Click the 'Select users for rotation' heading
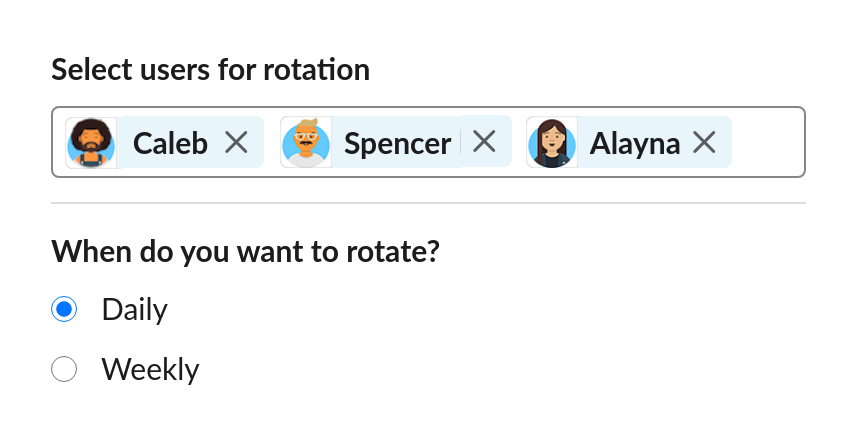856x445 pixels. tap(210, 70)
